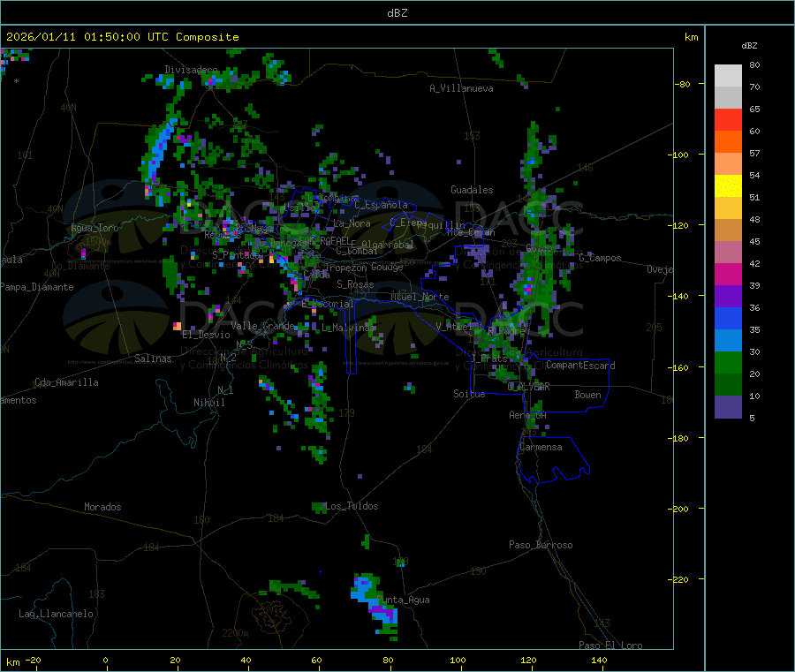Click the 'Valle_Grande' place label

coord(262,326)
